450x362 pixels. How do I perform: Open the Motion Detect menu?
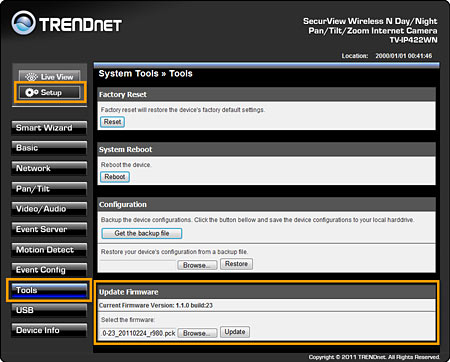[49, 250]
